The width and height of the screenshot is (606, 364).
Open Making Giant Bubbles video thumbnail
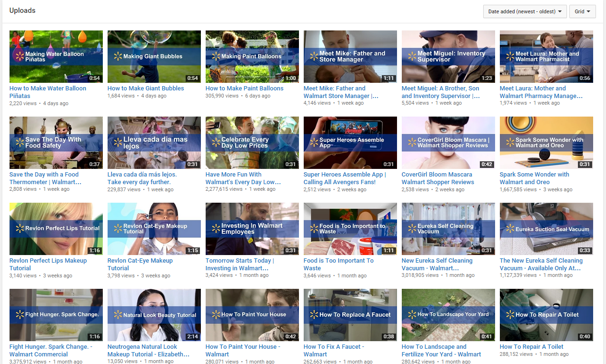(x=154, y=57)
